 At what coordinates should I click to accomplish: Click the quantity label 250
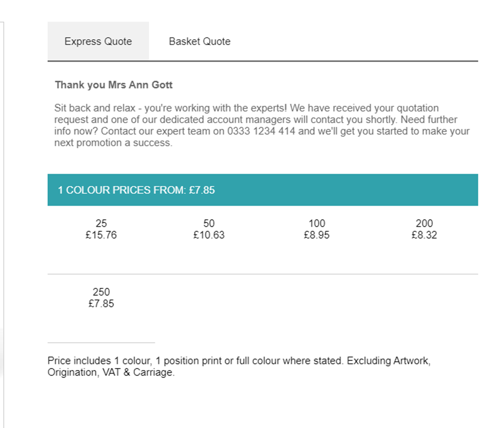101,292
